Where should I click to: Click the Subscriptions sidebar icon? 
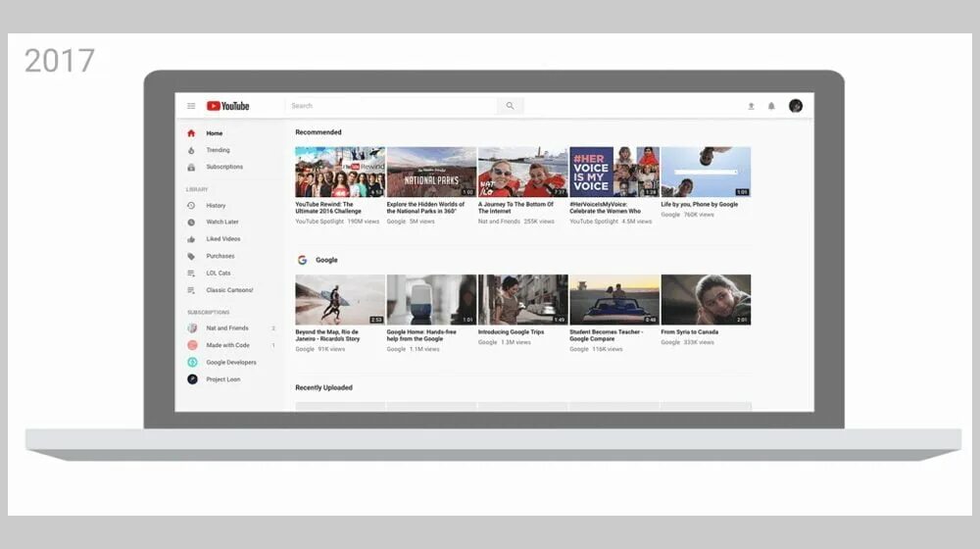(x=191, y=167)
